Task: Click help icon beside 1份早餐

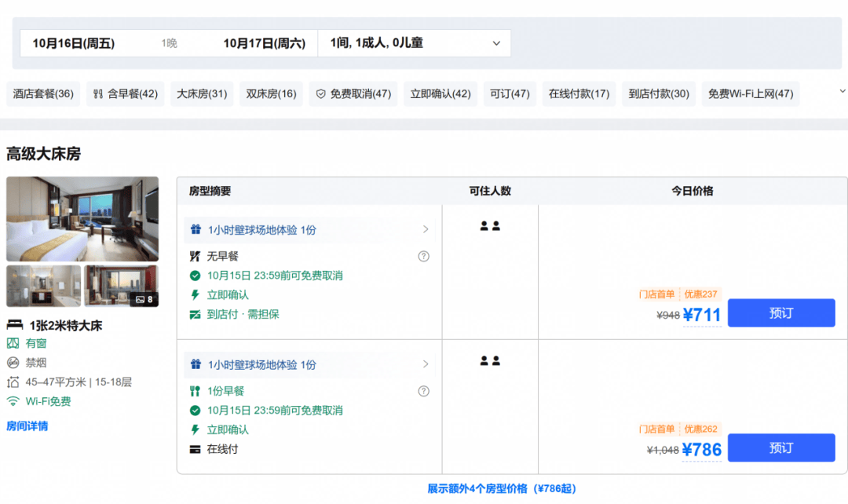Action: (423, 391)
